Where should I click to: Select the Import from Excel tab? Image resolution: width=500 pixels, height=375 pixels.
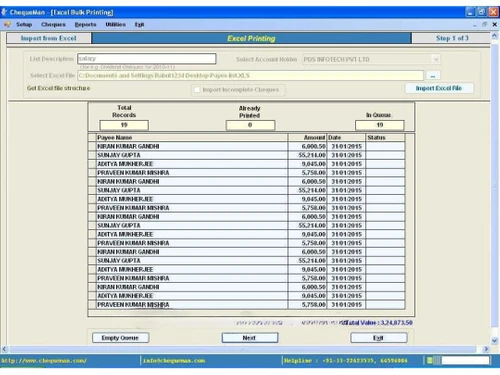coord(49,38)
